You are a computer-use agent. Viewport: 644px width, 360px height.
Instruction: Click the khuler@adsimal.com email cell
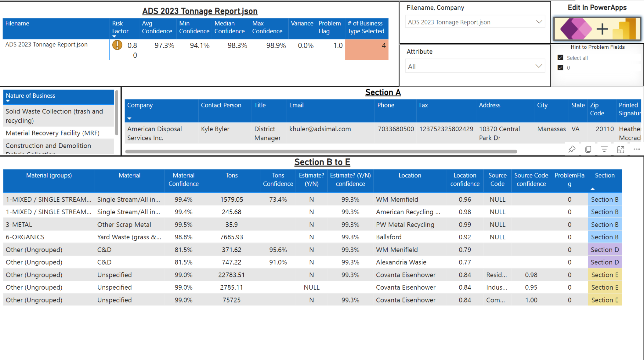click(320, 129)
